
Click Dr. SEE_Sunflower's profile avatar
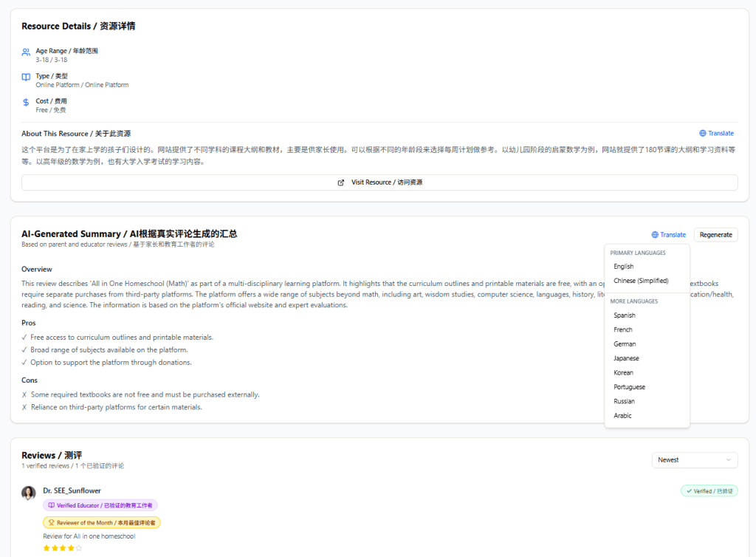pos(29,493)
